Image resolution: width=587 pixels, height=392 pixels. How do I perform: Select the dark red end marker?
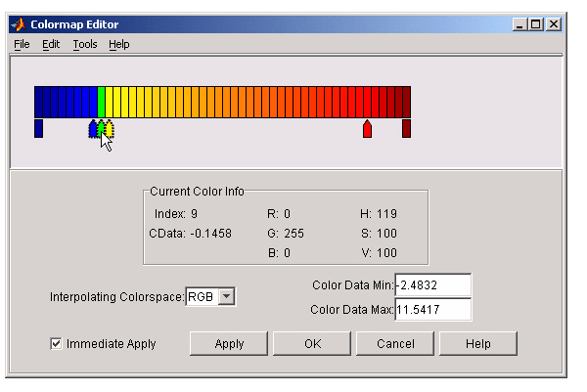pyautogui.click(x=406, y=128)
